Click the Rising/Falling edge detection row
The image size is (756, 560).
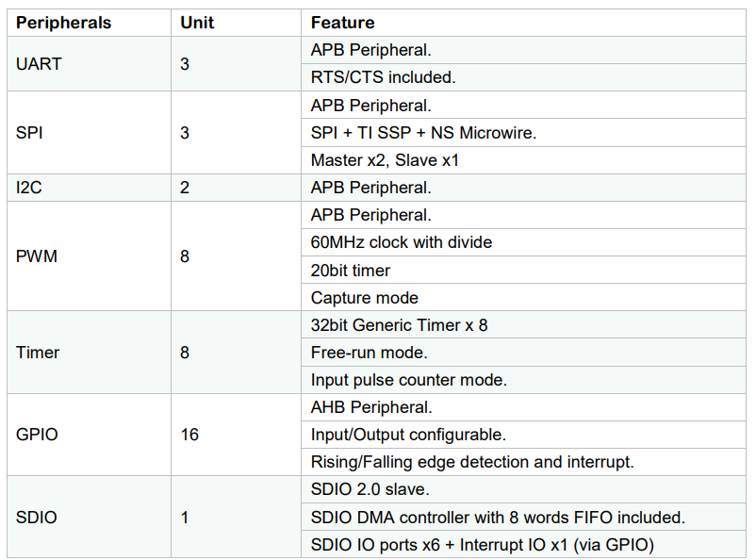click(x=523, y=462)
